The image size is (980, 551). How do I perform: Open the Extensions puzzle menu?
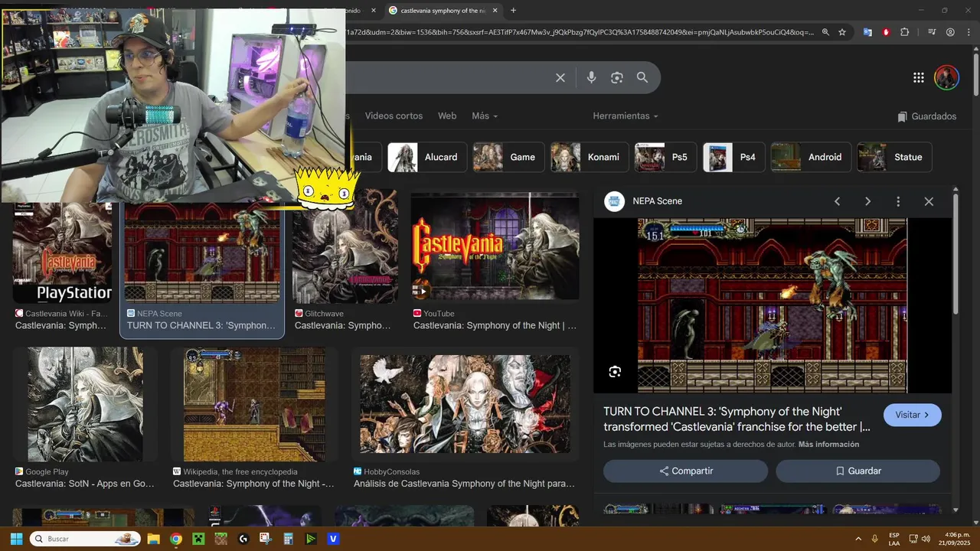(905, 32)
